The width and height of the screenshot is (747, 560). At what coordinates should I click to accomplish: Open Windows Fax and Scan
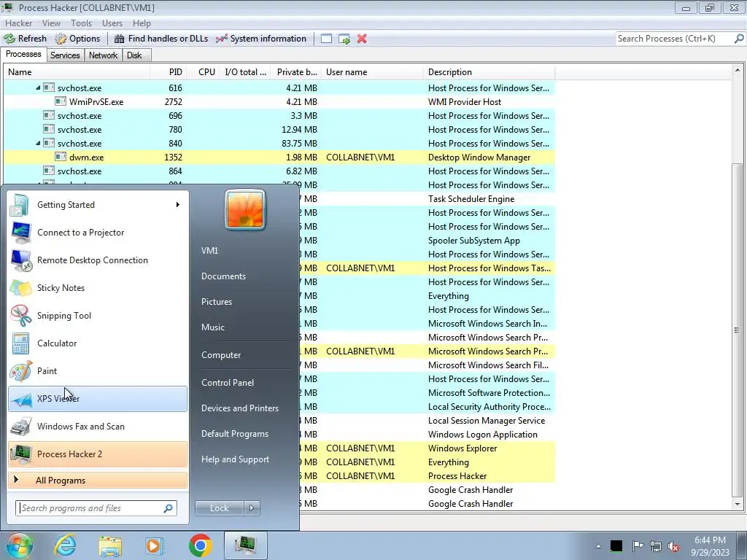pyautogui.click(x=98, y=426)
